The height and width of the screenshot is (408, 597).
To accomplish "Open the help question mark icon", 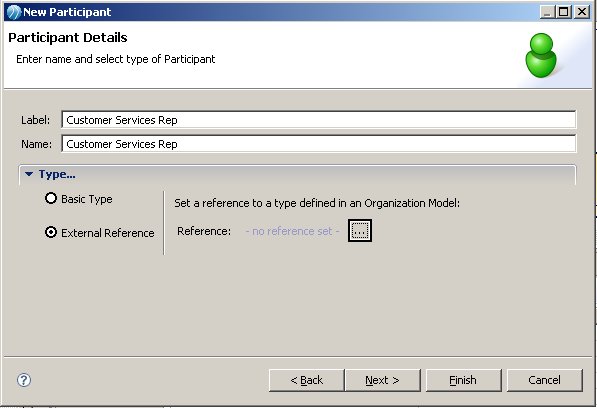I will tap(24, 380).
